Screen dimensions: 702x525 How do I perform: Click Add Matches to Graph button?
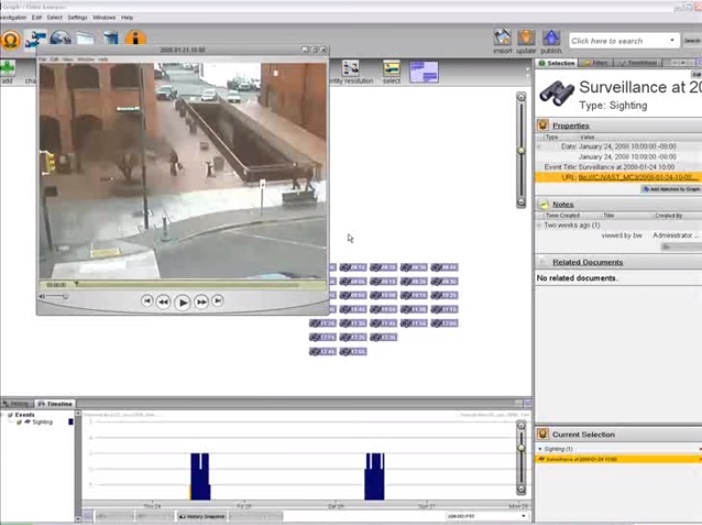[671, 189]
